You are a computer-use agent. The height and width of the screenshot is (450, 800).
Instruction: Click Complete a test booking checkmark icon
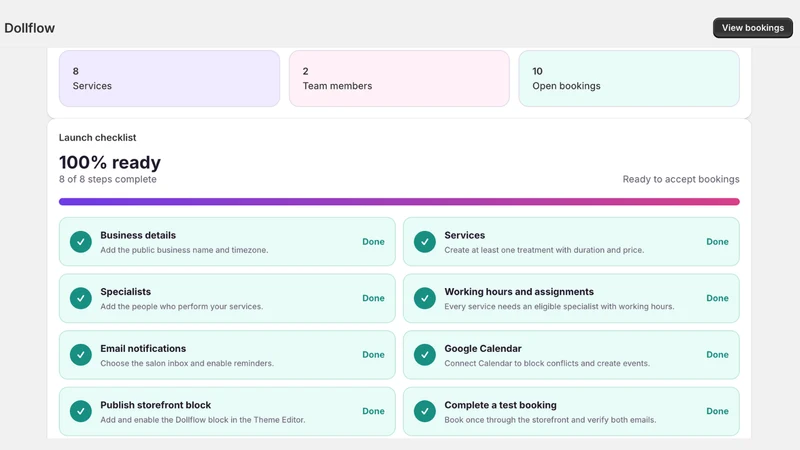[x=424, y=411]
